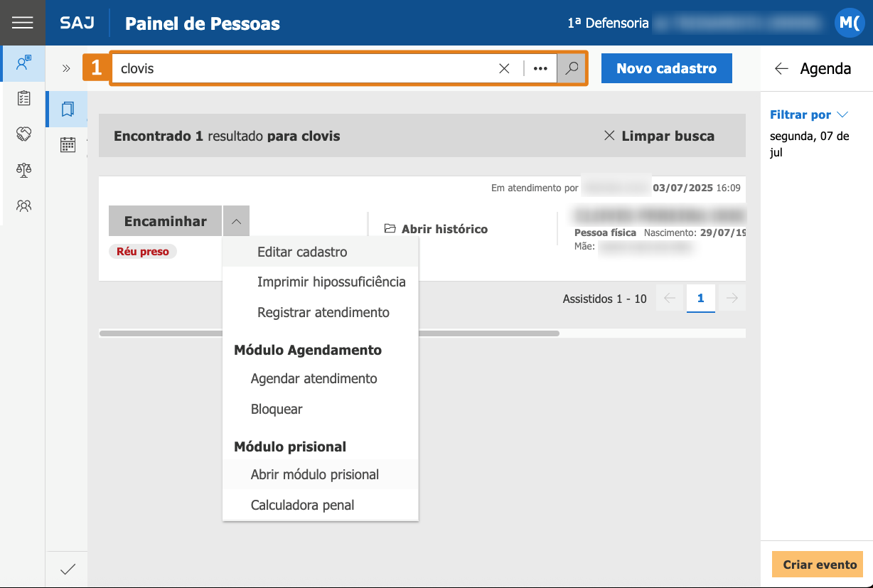
Task: Expand the Filtrar por dropdown
Action: (809, 114)
